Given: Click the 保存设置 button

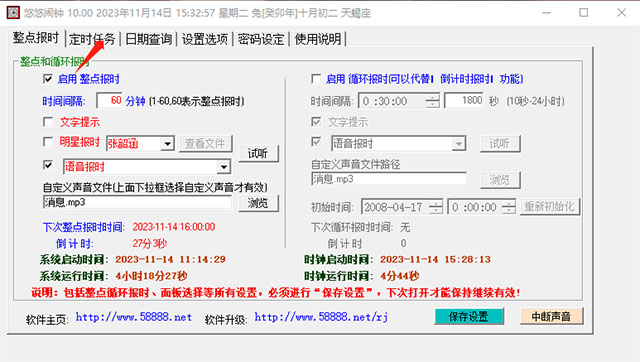Looking at the screenshot, I should pyautogui.click(x=469, y=316).
